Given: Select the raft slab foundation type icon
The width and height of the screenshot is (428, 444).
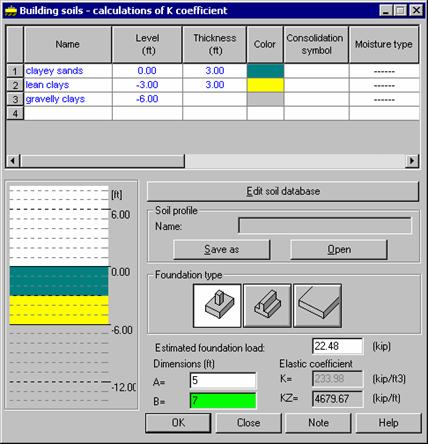Looking at the screenshot, I should (317, 306).
